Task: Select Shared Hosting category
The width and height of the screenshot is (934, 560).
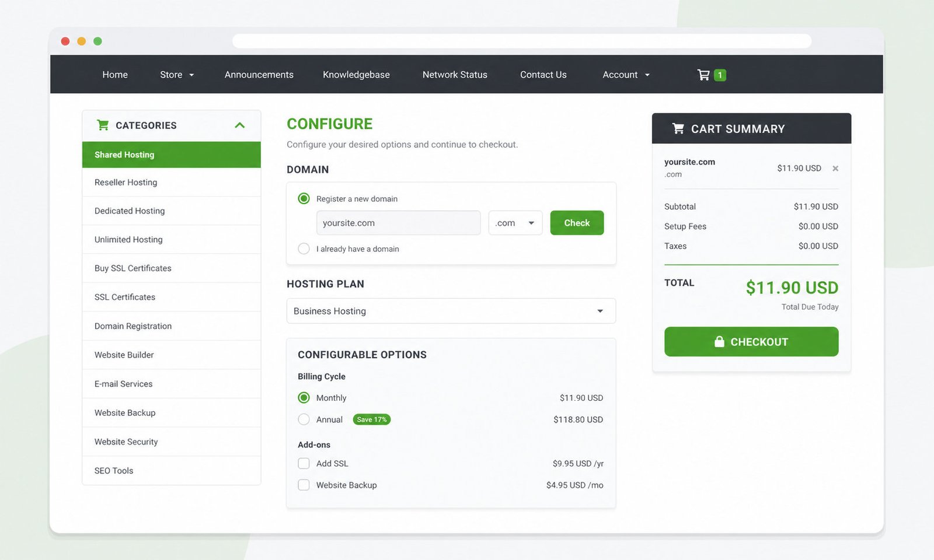Action: click(x=172, y=155)
